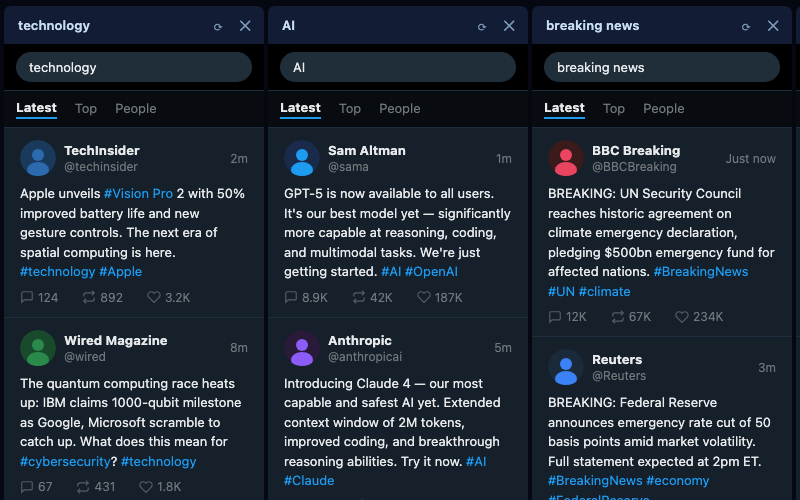Select Latest tab in technology column
This screenshot has width=800, height=500.
[x=36, y=109]
